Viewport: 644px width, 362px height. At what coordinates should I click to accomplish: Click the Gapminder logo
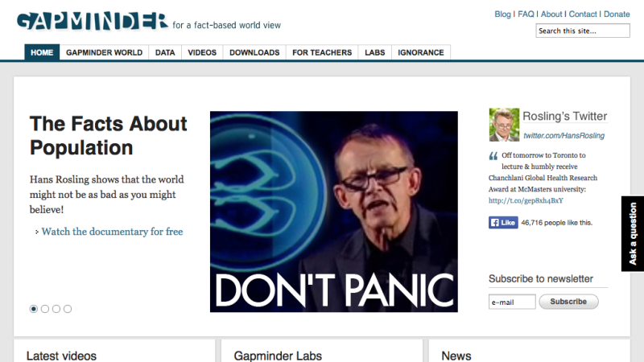click(93, 21)
